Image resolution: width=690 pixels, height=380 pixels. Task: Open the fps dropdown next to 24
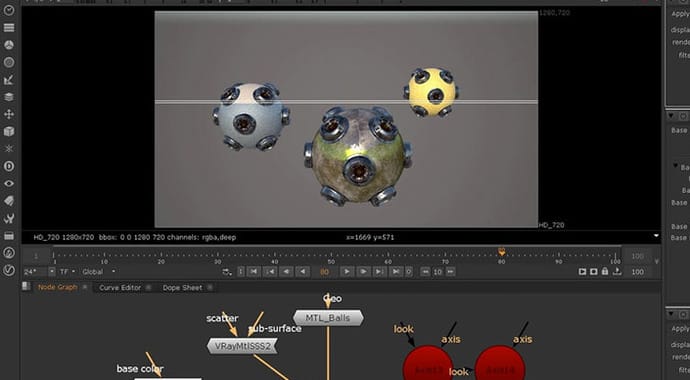pos(52,272)
